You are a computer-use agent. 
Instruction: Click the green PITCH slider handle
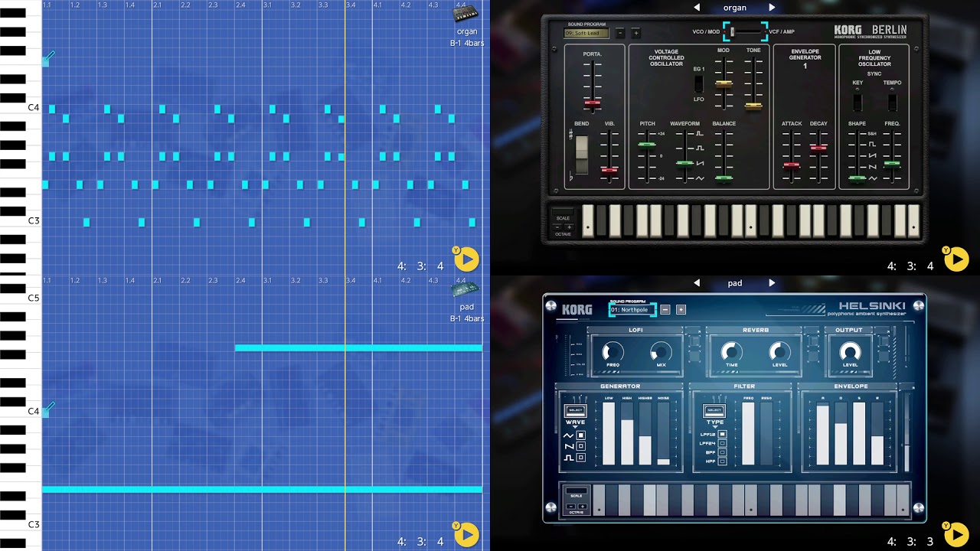pyautogui.click(x=647, y=144)
